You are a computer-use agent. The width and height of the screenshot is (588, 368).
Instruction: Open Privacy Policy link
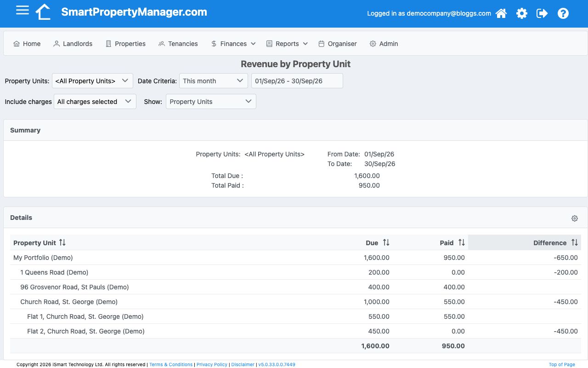click(212, 364)
